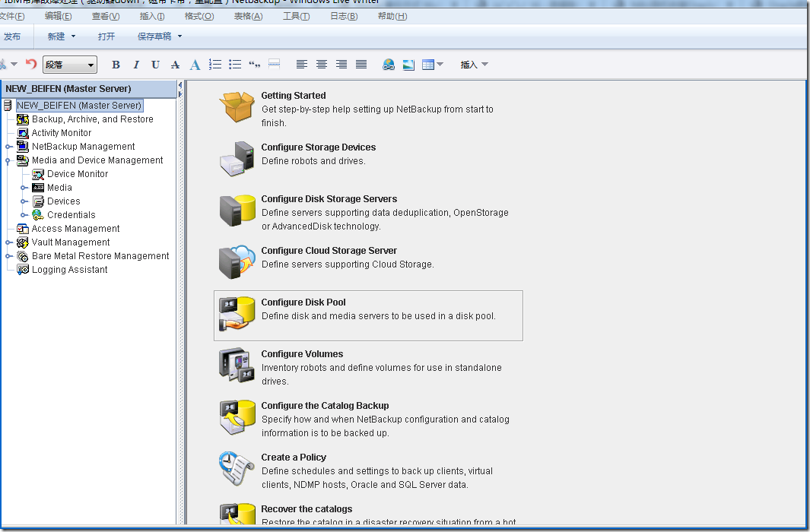Image resolution: width=810 pixels, height=532 pixels.
Task: Select NEW_BEIFEN (Master Server) tree root
Action: point(79,106)
